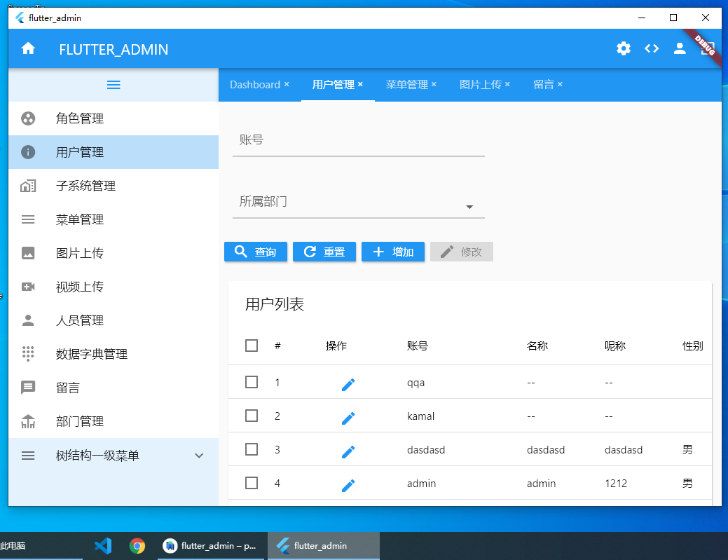This screenshot has width=728, height=560.
Task: Open settings with the gear icon
Action: [x=624, y=48]
